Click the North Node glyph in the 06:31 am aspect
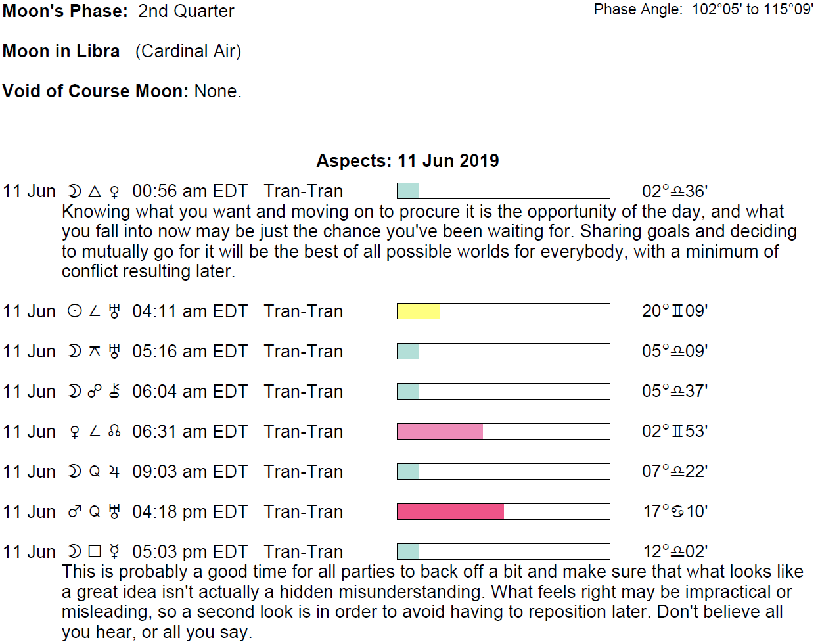 114,431
